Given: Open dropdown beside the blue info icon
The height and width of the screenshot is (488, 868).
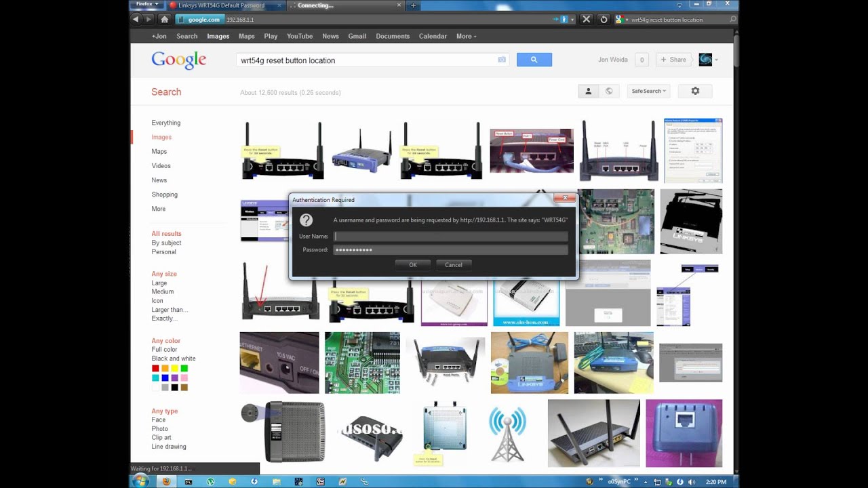Looking at the screenshot, I should [x=572, y=20].
